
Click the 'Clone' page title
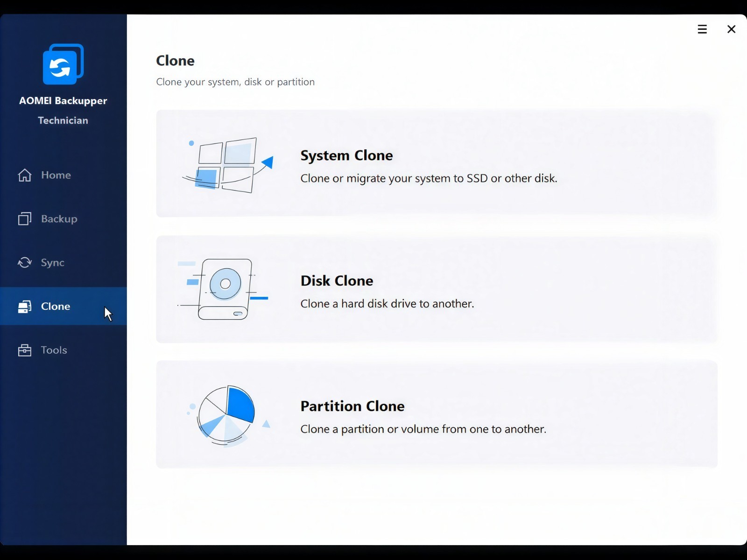click(175, 61)
